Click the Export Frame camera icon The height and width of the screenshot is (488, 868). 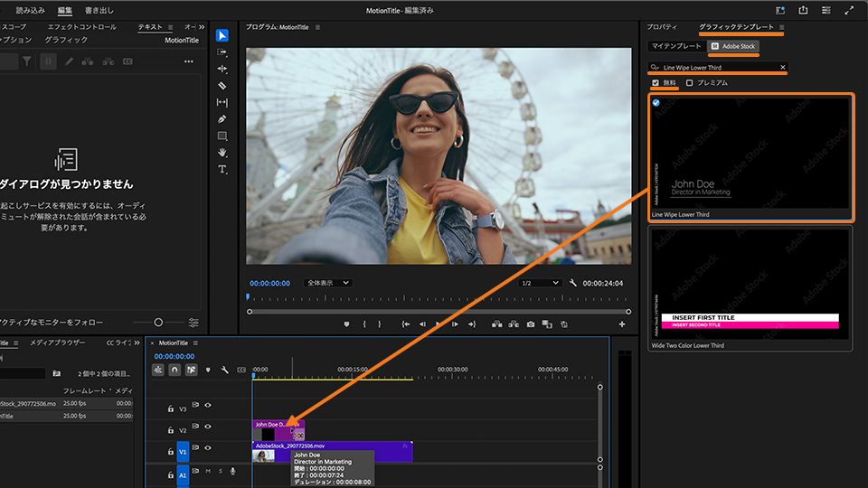531,324
